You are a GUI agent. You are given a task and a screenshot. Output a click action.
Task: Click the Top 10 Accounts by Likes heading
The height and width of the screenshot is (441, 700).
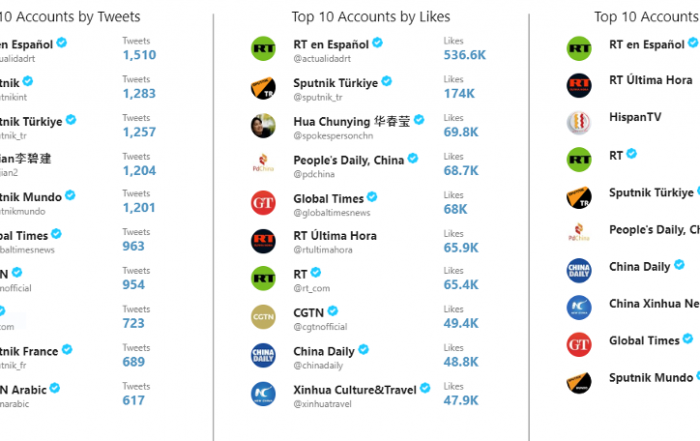coord(371,17)
